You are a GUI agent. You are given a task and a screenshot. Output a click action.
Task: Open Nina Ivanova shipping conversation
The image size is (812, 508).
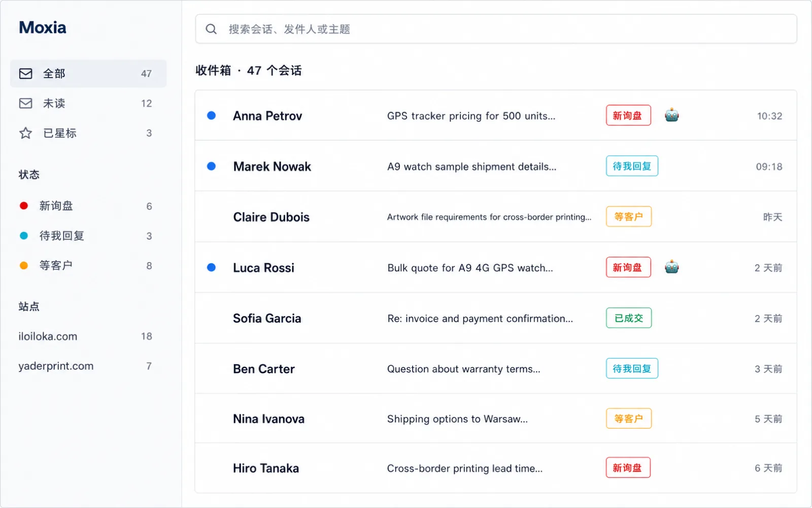pyautogui.click(x=496, y=419)
